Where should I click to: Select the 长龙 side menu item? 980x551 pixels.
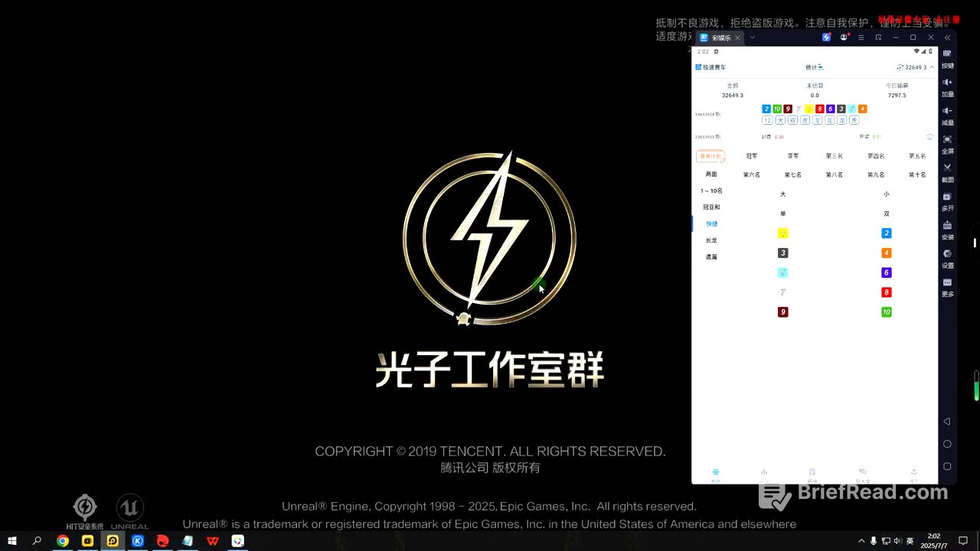(711, 240)
